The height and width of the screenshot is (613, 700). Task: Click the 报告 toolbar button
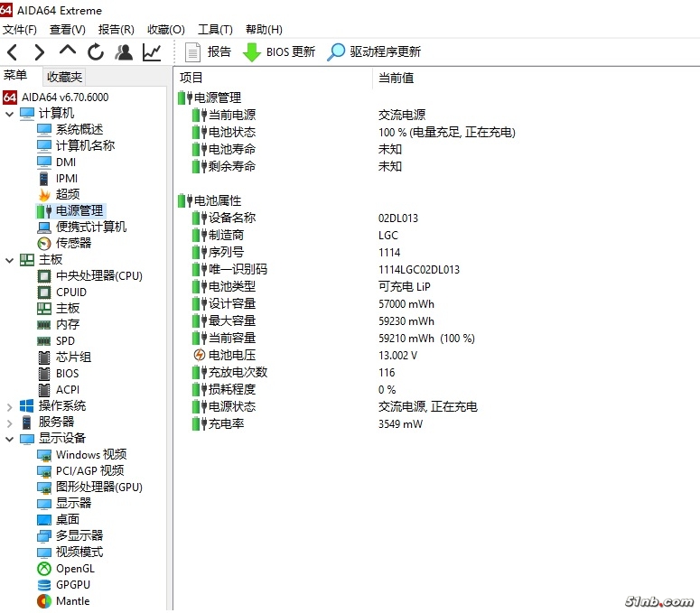point(208,52)
